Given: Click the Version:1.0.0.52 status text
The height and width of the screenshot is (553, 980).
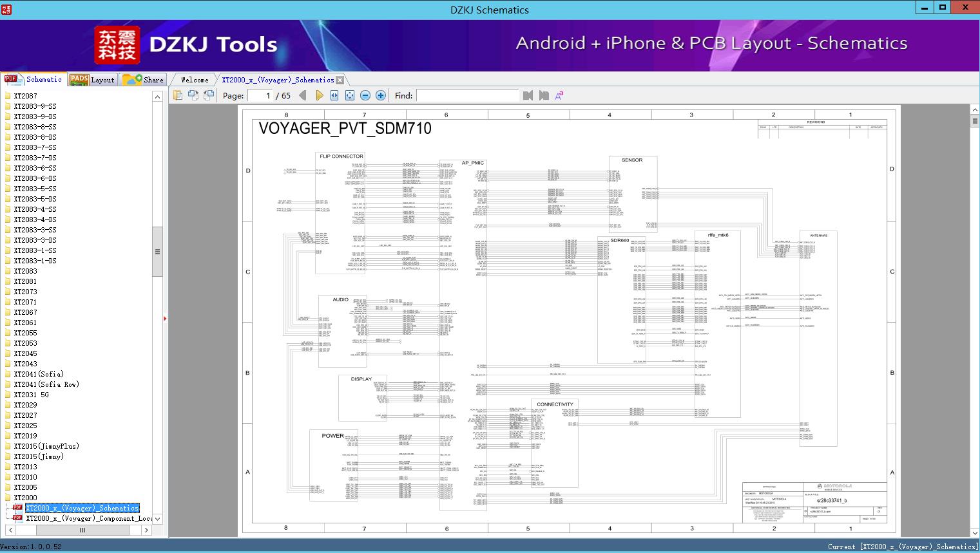Looking at the screenshot, I should pos(31,547).
